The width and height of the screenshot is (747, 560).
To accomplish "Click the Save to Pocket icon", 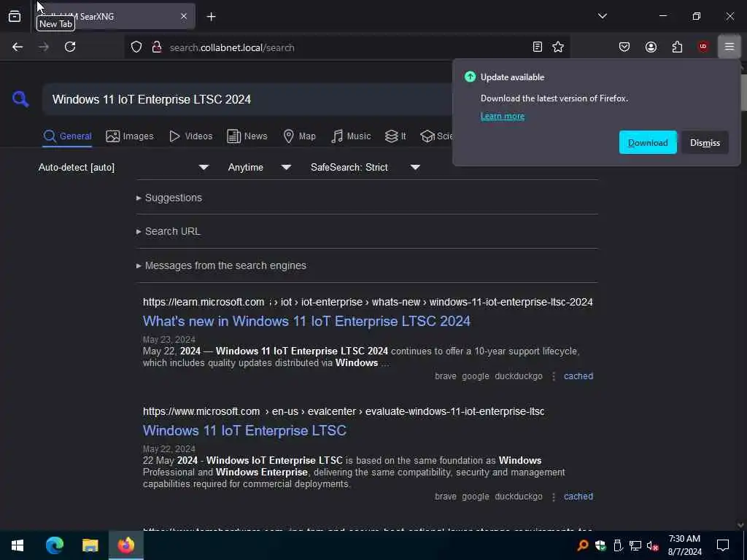I will coord(624,47).
